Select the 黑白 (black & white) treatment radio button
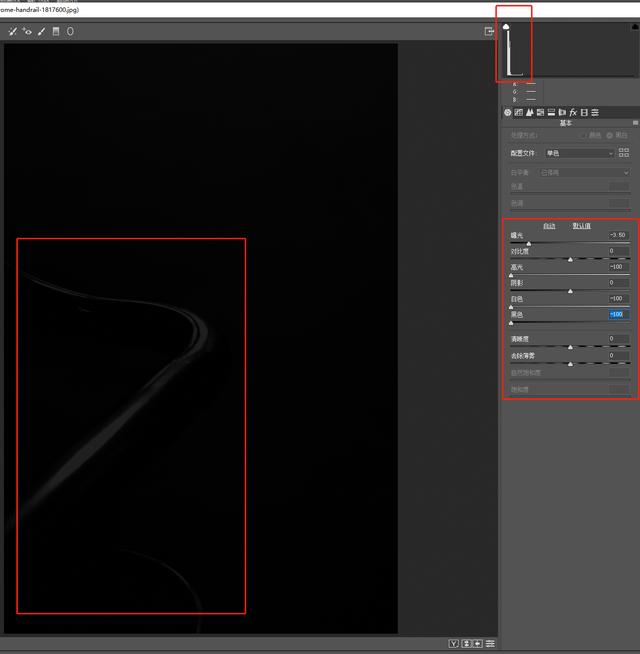 [610, 135]
